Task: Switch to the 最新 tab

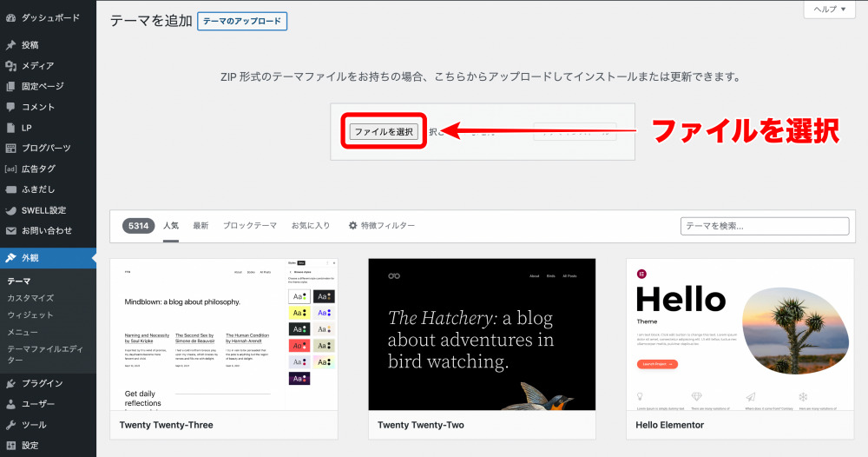Action: click(201, 226)
